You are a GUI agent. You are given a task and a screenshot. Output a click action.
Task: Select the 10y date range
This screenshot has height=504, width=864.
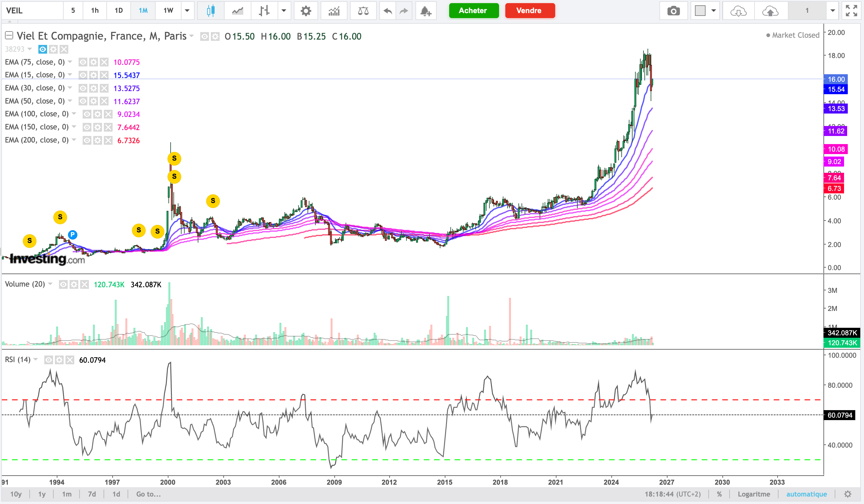coord(16,494)
